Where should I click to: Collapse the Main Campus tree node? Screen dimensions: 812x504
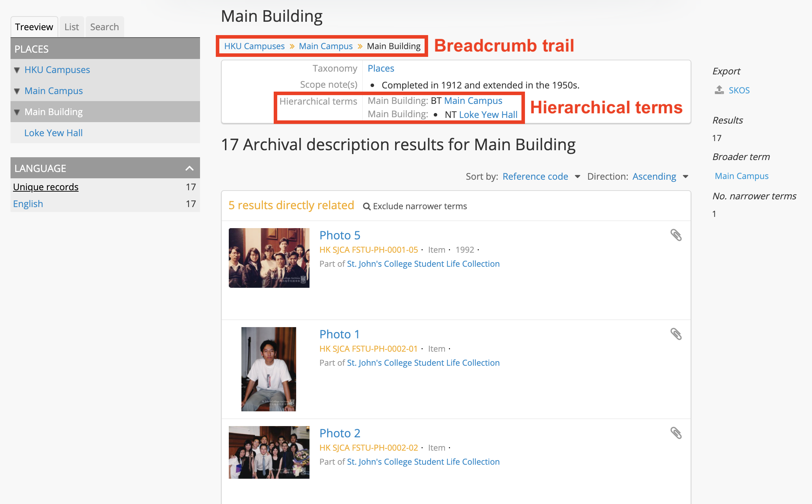coord(16,91)
